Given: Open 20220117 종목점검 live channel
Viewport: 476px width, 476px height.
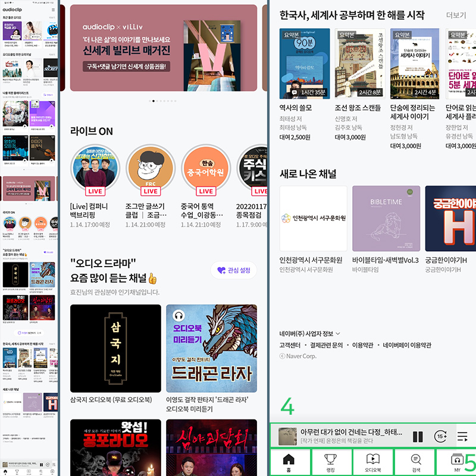Looking at the screenshot, I should (x=252, y=168).
